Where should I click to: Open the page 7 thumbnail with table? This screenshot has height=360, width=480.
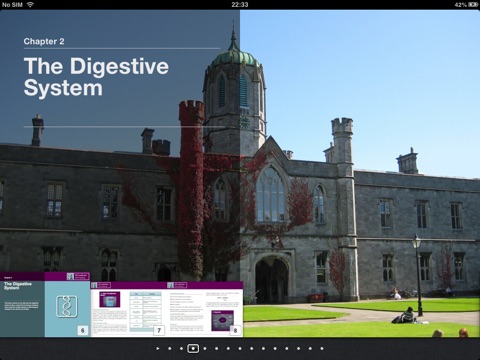click(x=128, y=309)
